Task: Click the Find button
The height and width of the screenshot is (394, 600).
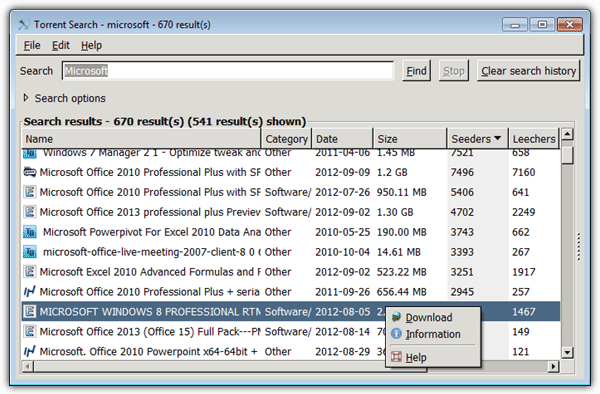Action: pos(416,71)
